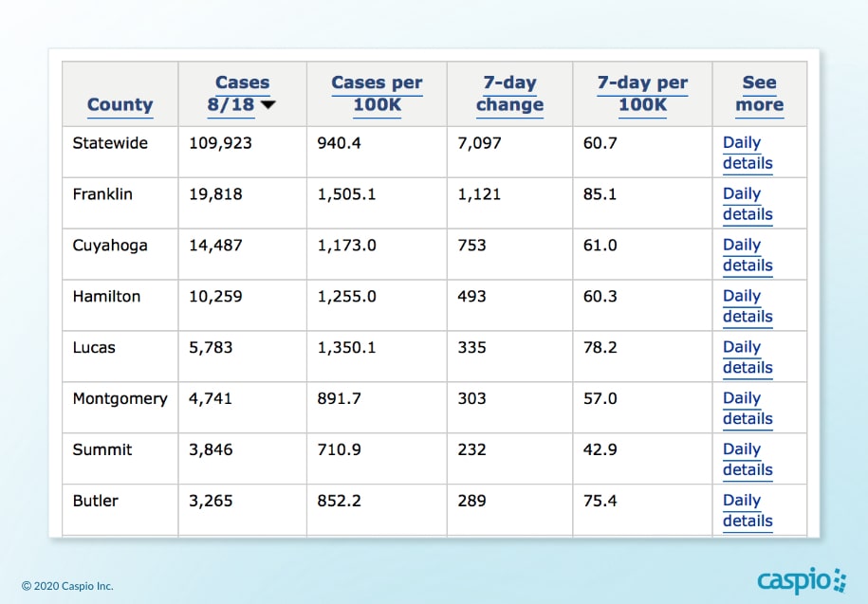Show Daily details for Lucas county
The height and width of the screenshot is (604, 868).
tap(747, 357)
